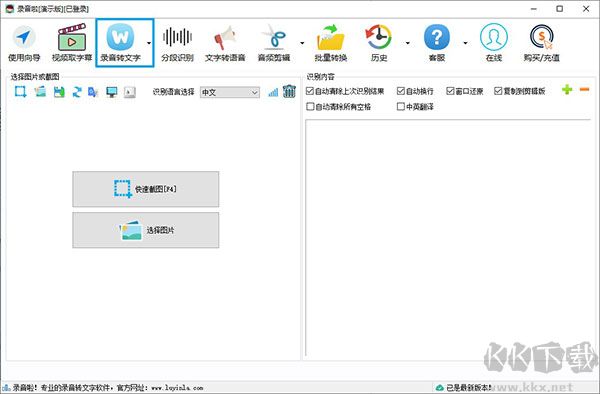Expand the dropdown arrow beside 录音转文字
The image size is (600, 394).
(x=149, y=43)
